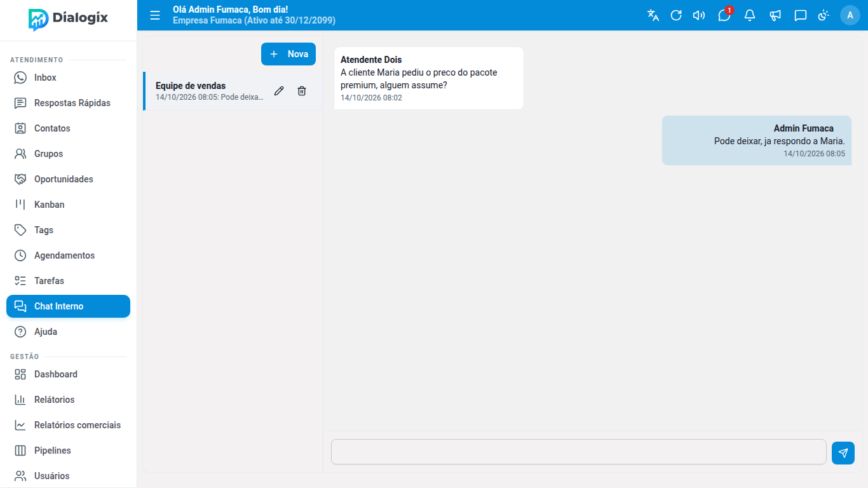
Task: Open chat notifications with red badge
Action: pyautogui.click(x=724, y=15)
